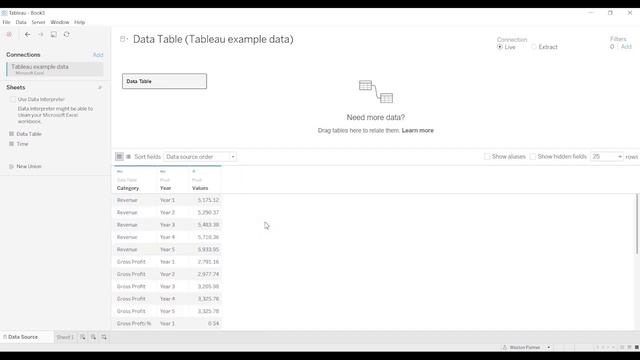640x360 pixels.
Task: Click the data source icon beside the title
Action: [124, 39]
